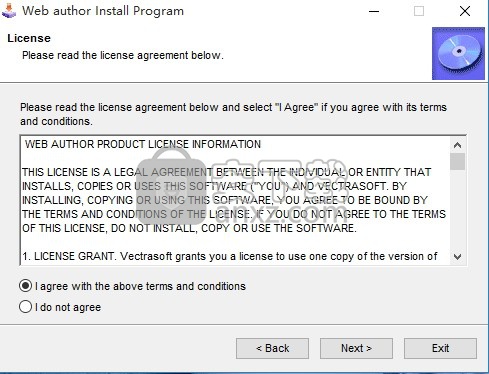The image size is (489, 374).
Task: Click the "Please read the license agreement below." subtitle
Action: (x=123, y=55)
